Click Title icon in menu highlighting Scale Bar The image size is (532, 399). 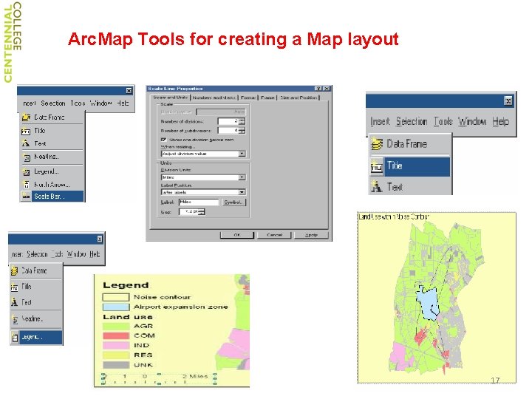point(26,131)
